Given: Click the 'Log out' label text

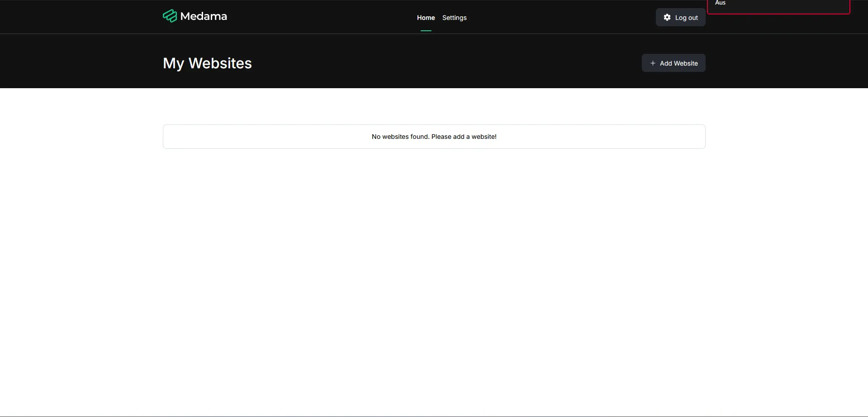Looking at the screenshot, I should pyautogui.click(x=686, y=18).
